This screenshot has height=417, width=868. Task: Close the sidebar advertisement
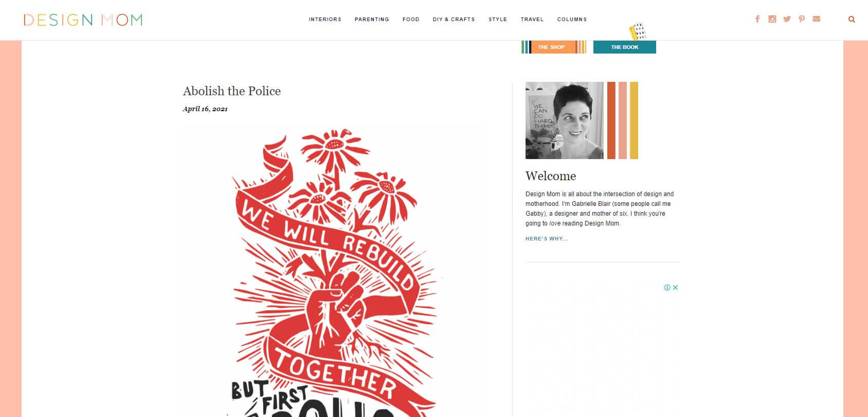coord(675,288)
